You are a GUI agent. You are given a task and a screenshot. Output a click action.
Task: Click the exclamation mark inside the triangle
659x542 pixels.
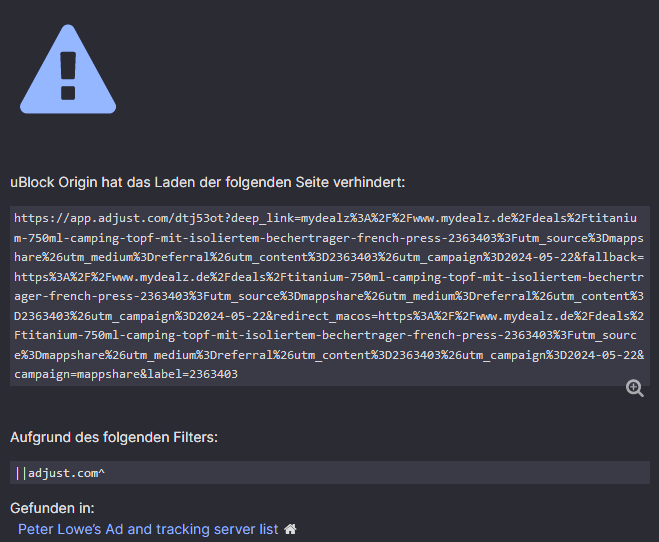(68, 72)
